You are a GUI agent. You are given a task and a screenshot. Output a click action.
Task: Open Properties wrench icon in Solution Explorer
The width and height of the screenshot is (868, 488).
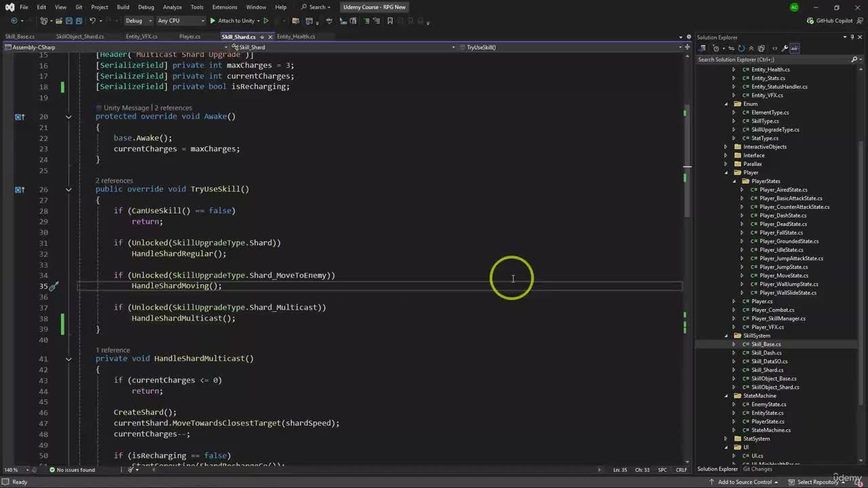[x=785, y=48]
